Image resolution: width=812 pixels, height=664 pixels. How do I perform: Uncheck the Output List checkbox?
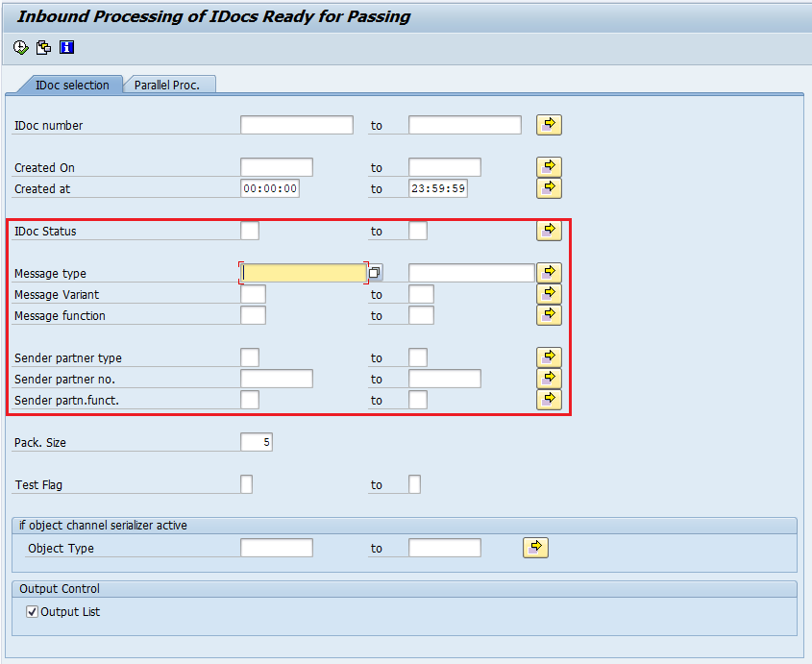pos(32,612)
